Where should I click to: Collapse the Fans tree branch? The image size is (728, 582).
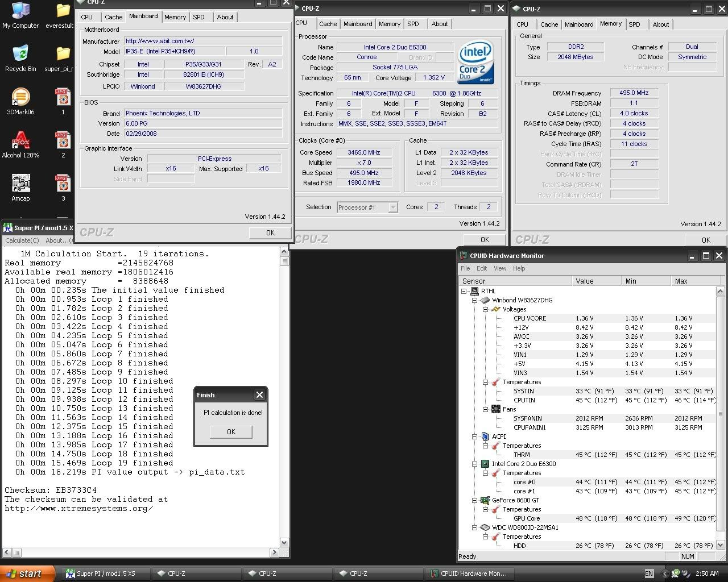486,409
